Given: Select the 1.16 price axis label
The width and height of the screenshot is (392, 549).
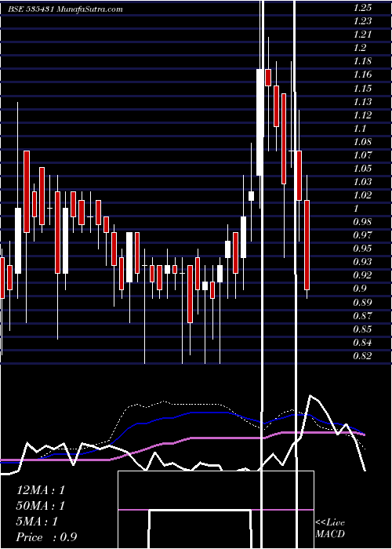Looking at the screenshot, I should click(363, 75).
